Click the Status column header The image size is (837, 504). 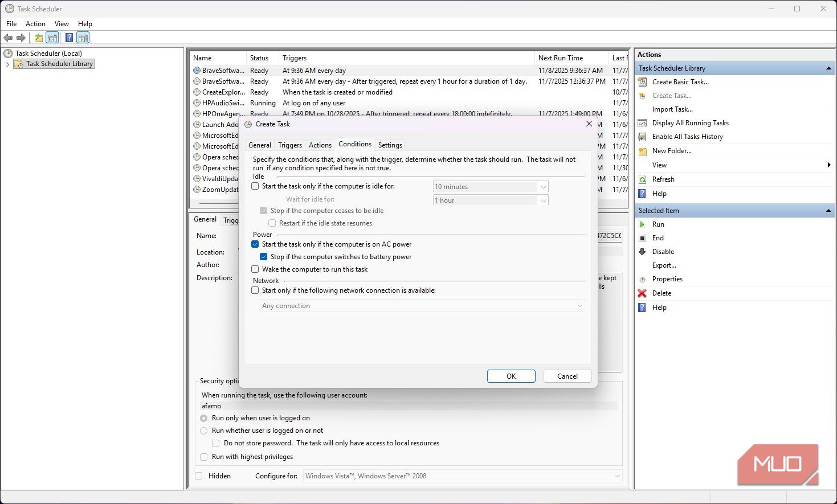click(263, 58)
